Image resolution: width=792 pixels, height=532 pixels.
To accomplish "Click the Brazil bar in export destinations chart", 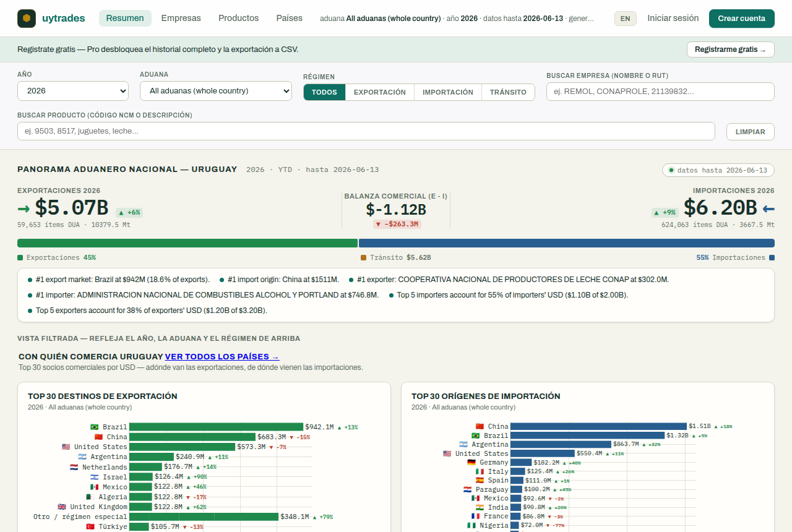I will [x=217, y=427].
